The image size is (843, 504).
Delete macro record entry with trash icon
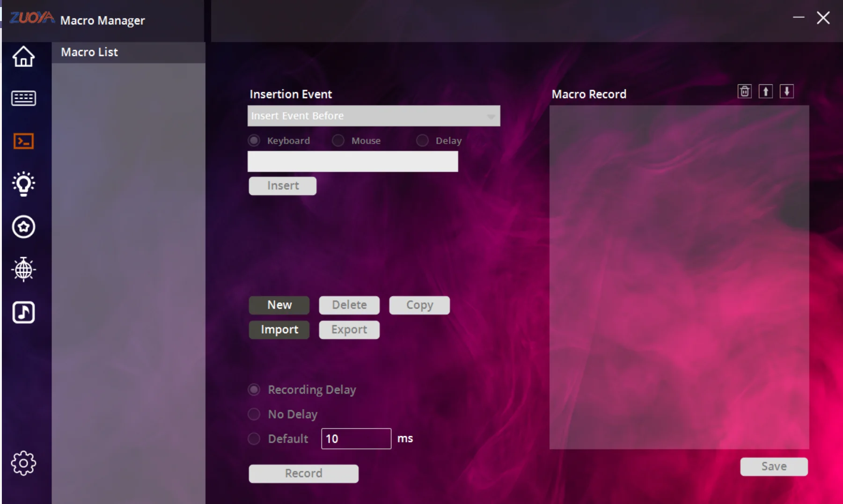(745, 91)
